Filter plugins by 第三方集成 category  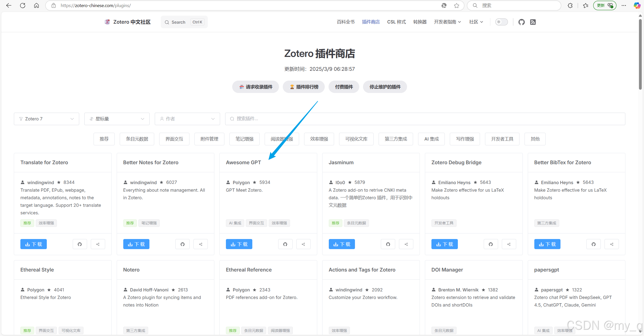click(396, 139)
